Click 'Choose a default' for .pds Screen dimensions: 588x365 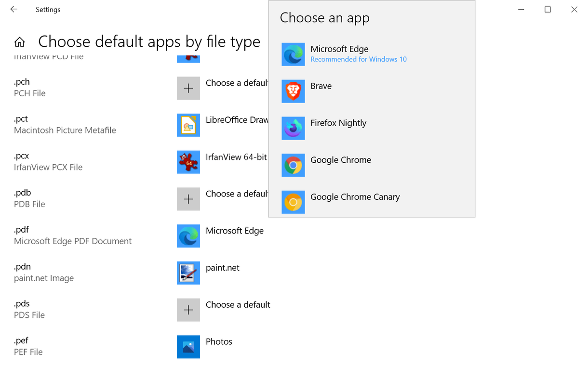[238, 304]
